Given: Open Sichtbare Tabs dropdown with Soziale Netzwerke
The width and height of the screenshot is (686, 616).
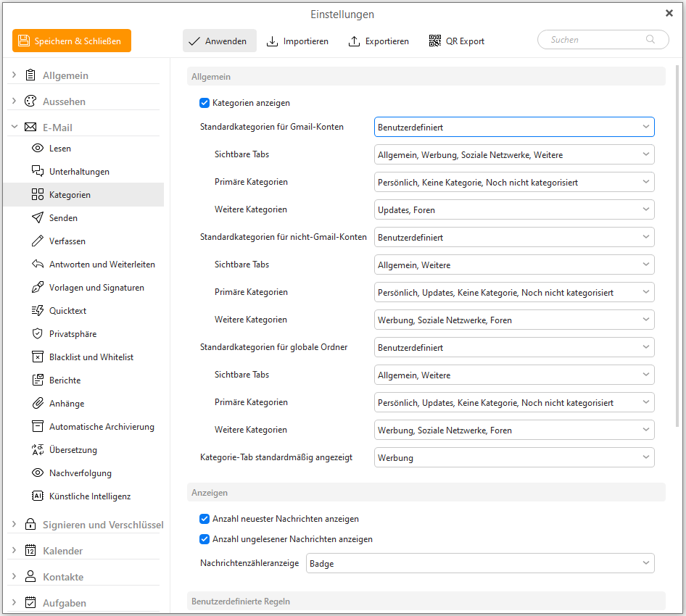Looking at the screenshot, I should pyautogui.click(x=514, y=154).
